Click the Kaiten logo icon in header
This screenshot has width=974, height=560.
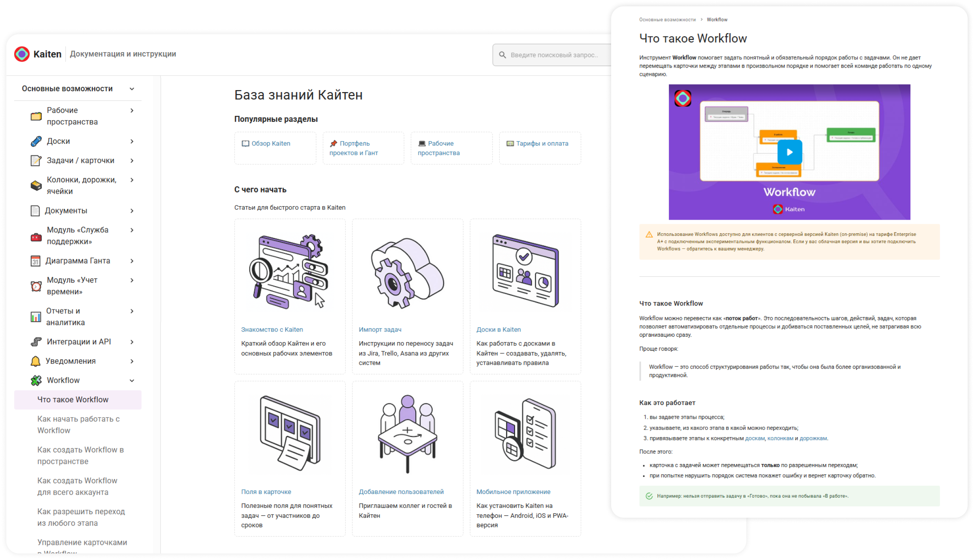coord(22,54)
